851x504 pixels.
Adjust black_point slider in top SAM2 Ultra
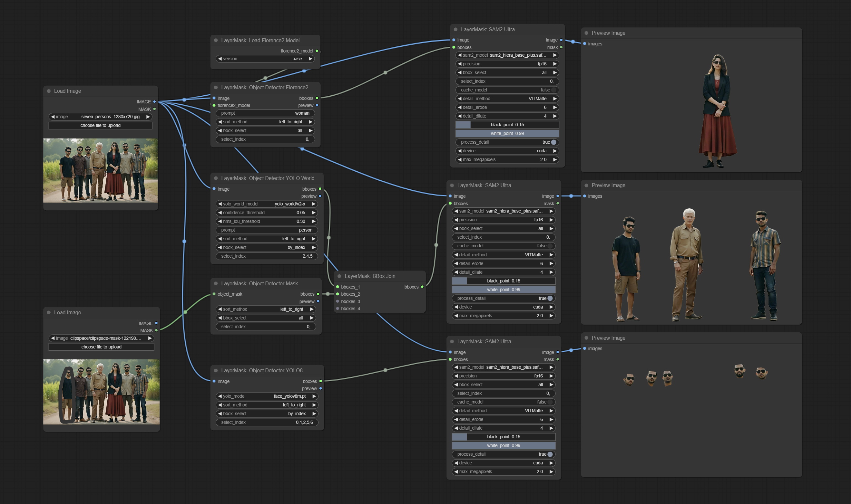point(507,125)
